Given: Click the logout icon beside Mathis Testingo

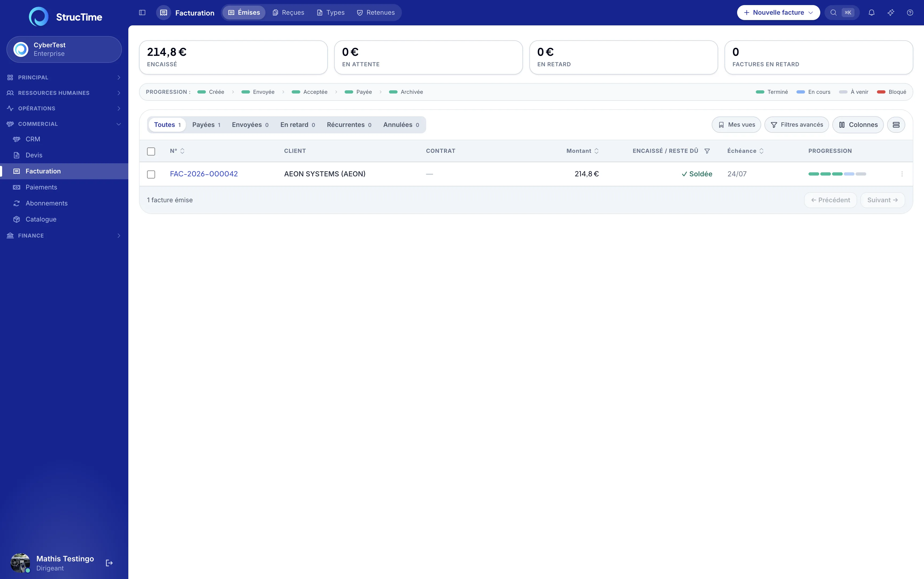Looking at the screenshot, I should pos(109,563).
